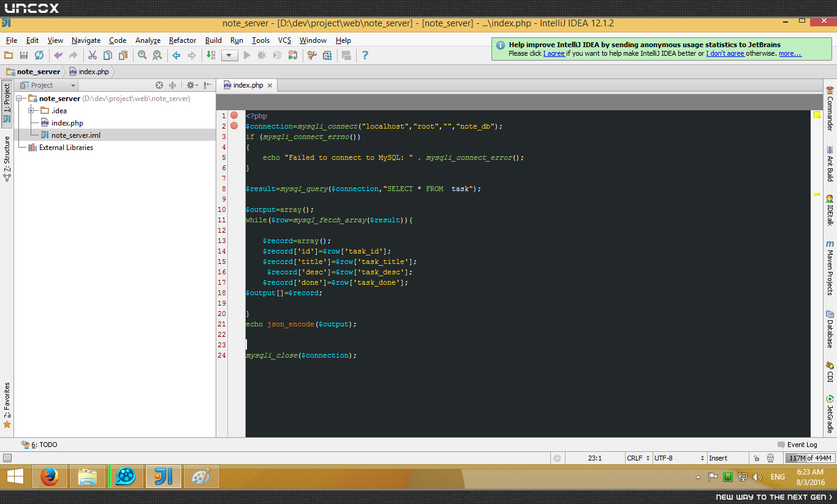Screen dimensions: 837x504
Task: Click the Settings wrench icon
Action: point(311,56)
